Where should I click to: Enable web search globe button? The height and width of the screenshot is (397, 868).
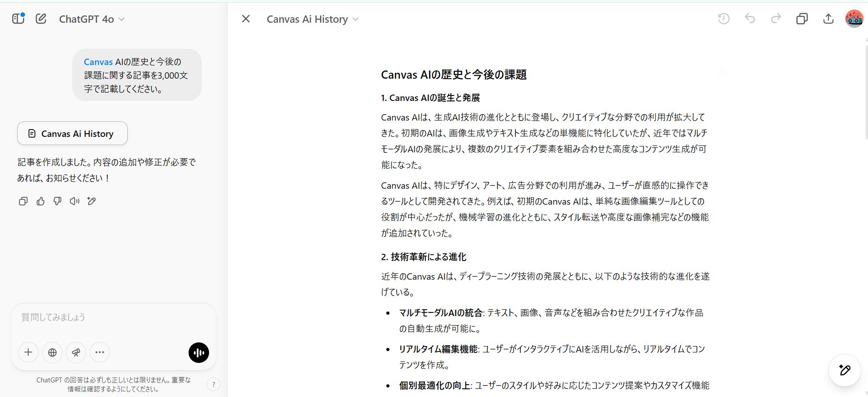click(52, 352)
